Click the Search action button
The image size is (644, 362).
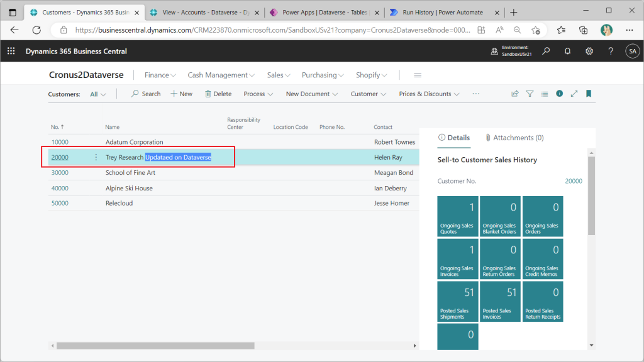146,94
